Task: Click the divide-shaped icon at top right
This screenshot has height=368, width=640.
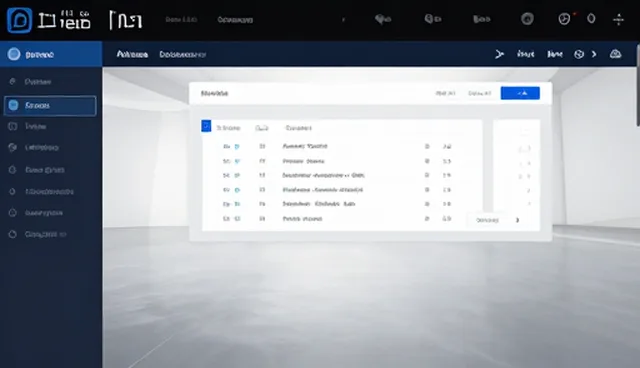Action: point(618,19)
